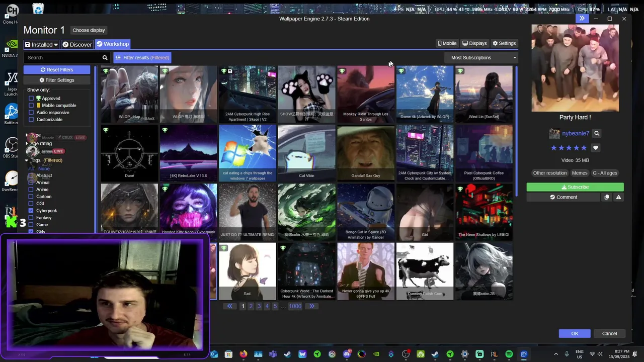Click into the Search input field
The image size is (644, 362).
(x=62, y=58)
